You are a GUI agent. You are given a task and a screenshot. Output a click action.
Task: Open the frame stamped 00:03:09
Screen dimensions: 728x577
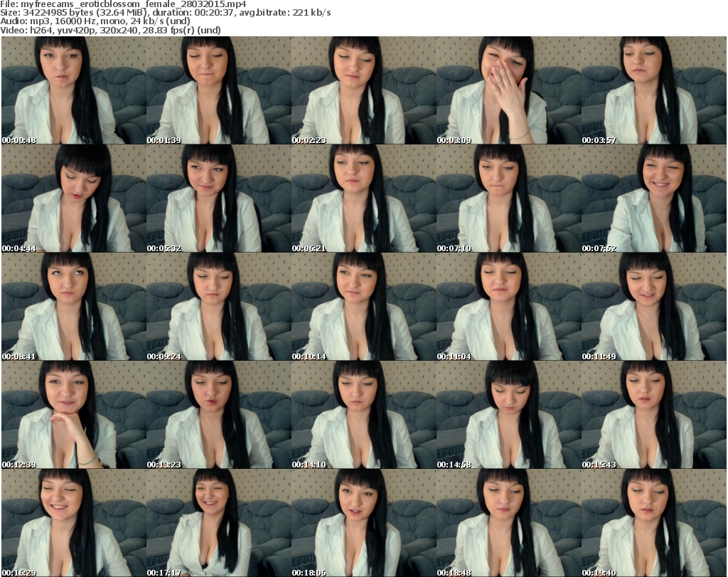tap(509, 90)
